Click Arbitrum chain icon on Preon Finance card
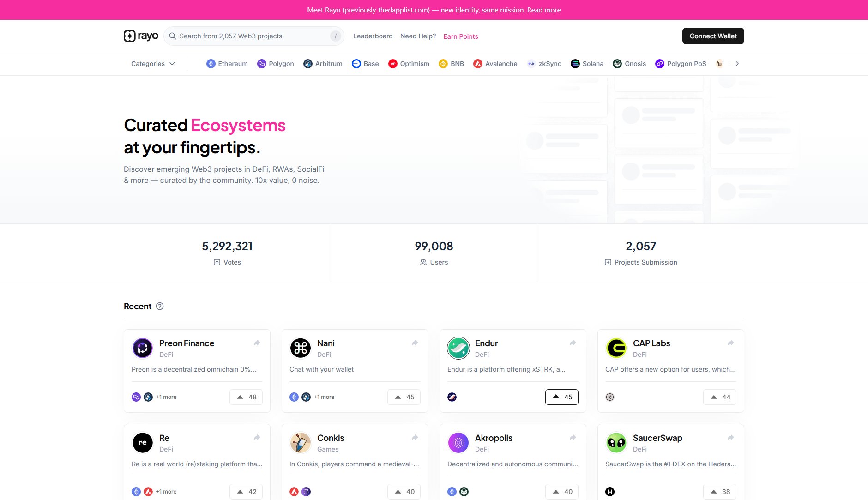 point(148,397)
